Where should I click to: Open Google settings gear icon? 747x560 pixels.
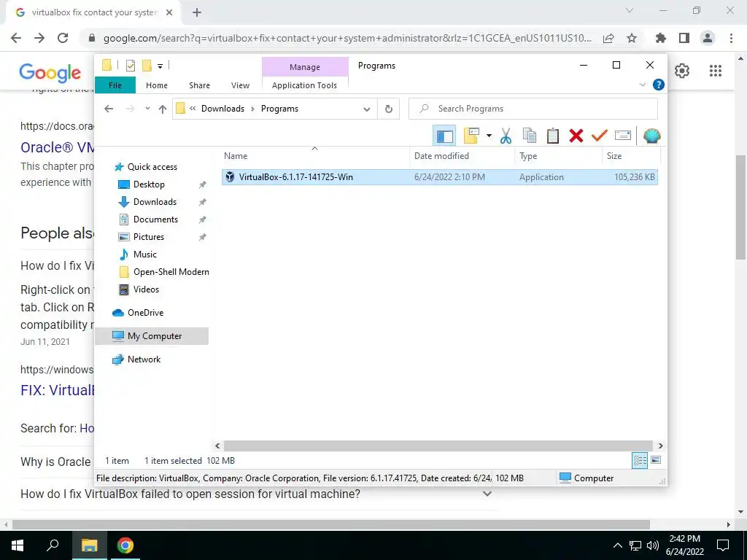coord(682,71)
